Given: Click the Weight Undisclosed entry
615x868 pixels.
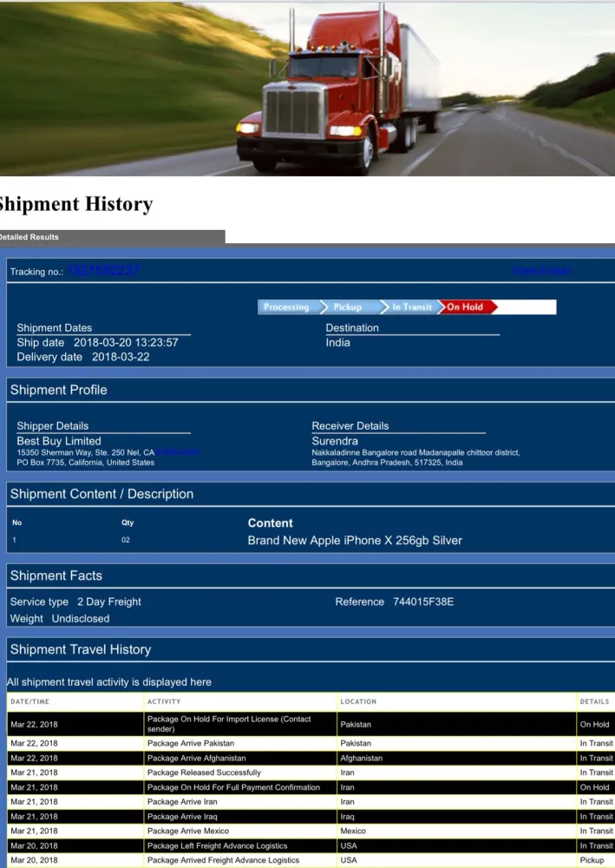Looking at the screenshot, I should coord(60,619).
